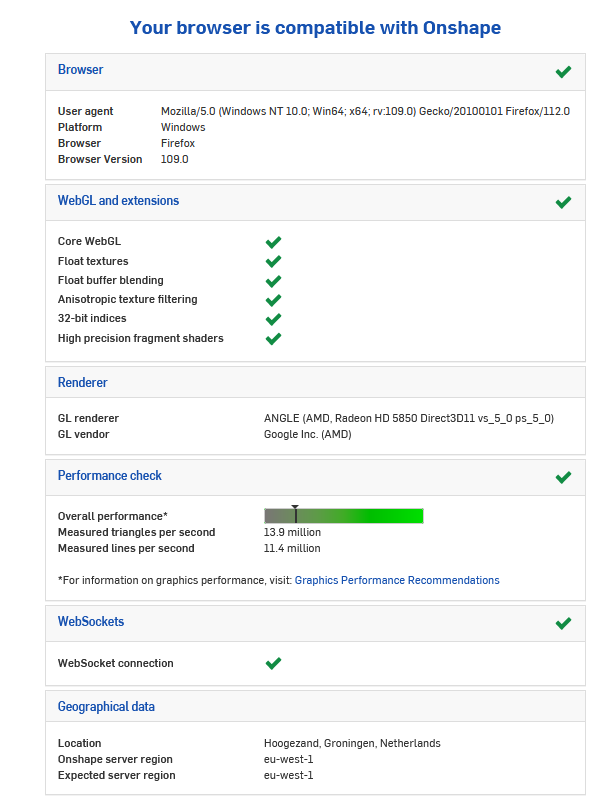Click the Overall performance gradient bar
The width and height of the screenshot is (607, 800).
(344, 516)
